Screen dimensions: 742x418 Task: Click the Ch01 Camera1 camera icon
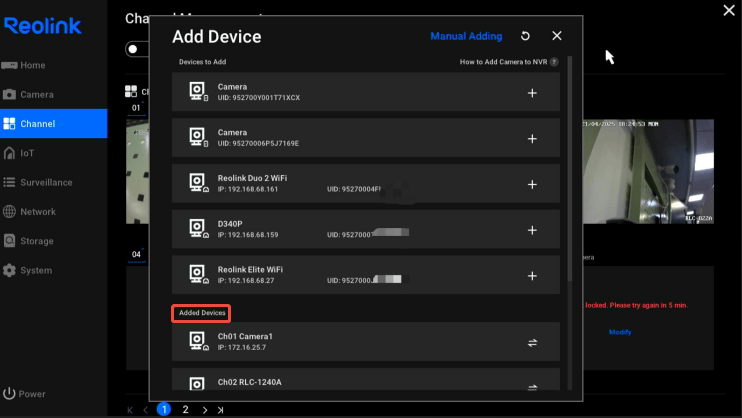[198, 341]
